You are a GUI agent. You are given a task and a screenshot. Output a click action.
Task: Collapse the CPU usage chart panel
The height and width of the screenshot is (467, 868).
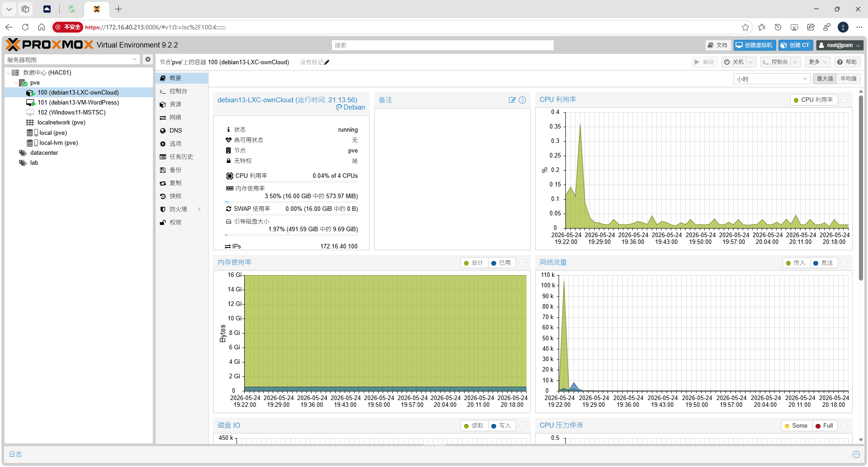pos(844,100)
